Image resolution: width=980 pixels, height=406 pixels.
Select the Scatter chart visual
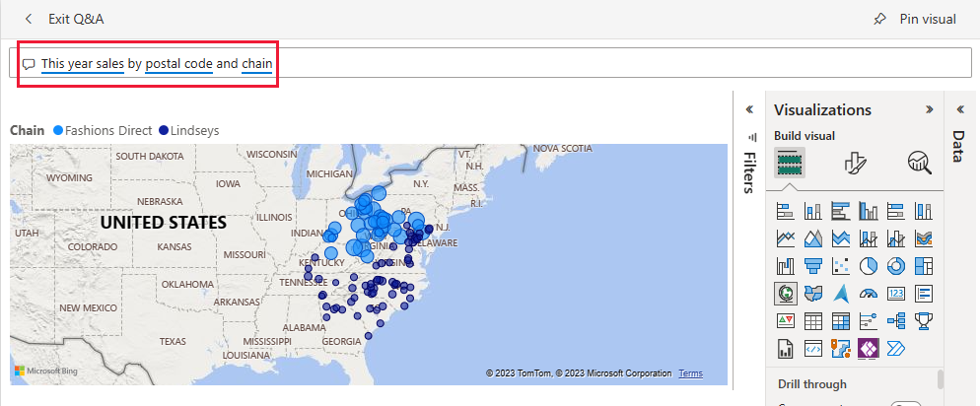pos(841,266)
